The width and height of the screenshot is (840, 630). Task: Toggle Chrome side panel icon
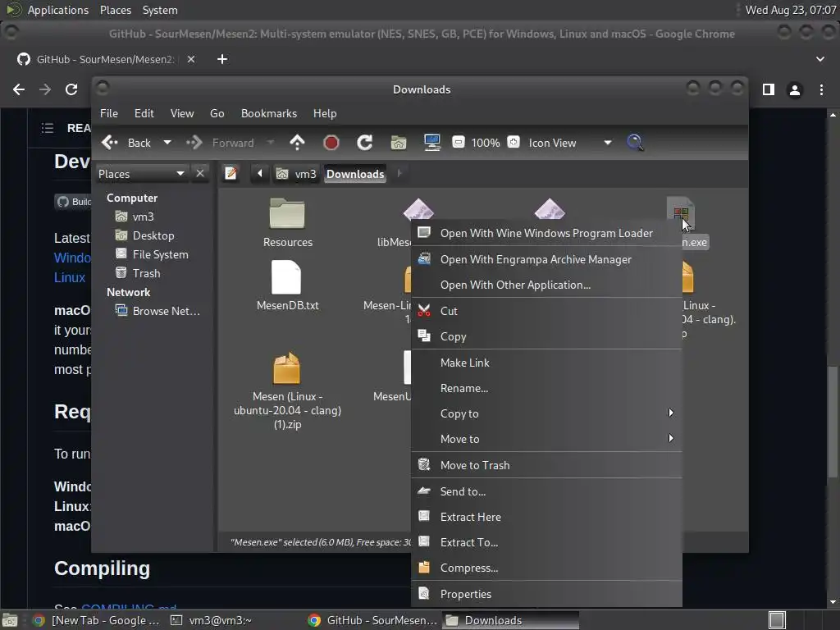pyautogui.click(x=769, y=89)
